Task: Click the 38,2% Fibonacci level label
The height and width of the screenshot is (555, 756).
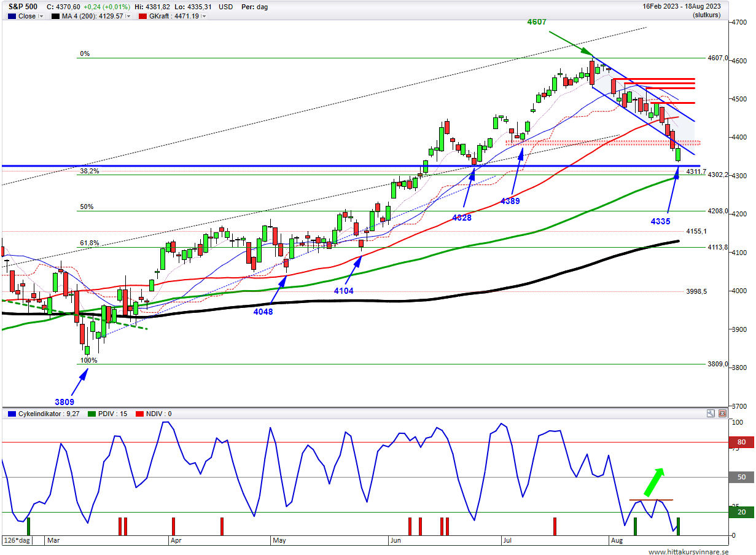Action: 90,171
